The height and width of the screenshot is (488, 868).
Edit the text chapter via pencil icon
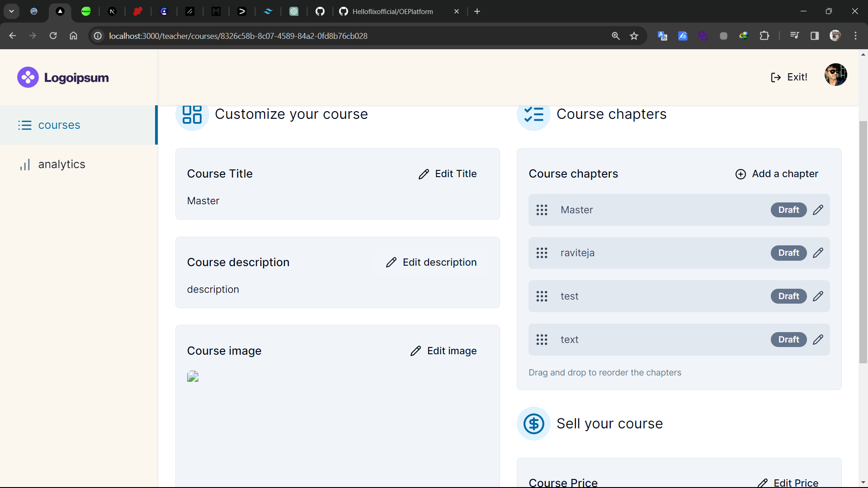tap(818, 340)
